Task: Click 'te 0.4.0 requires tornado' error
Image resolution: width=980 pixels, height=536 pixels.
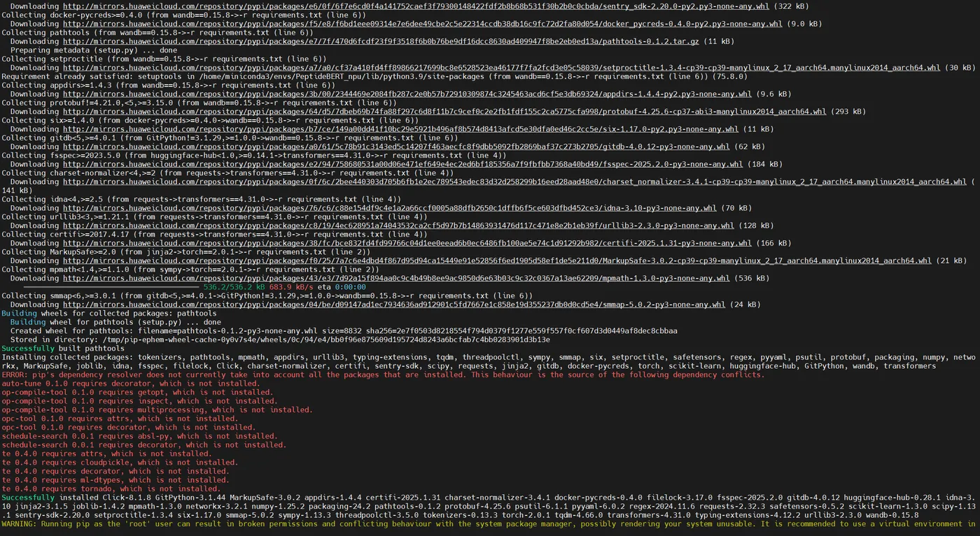Action: pos(111,489)
